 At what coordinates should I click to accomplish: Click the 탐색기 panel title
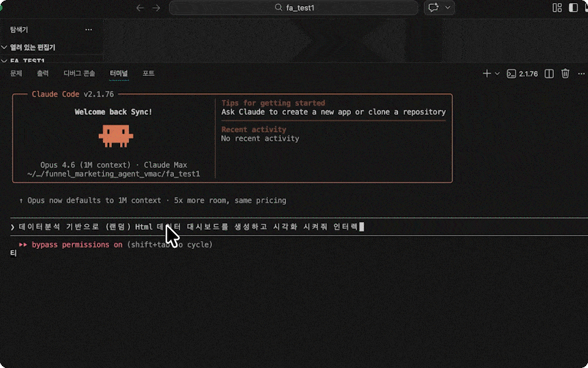(x=19, y=29)
